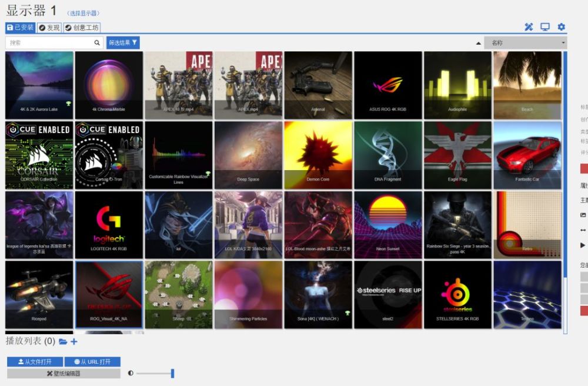The width and height of the screenshot is (588, 386).
Task: Switch to the 已安装 tab
Action: tap(21, 28)
